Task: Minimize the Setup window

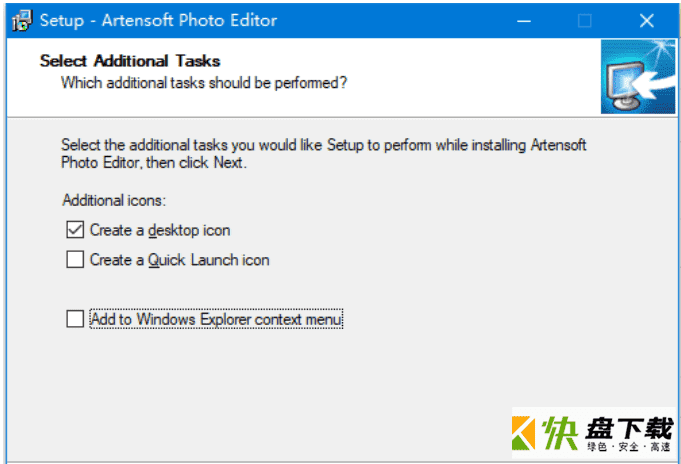Action: (524, 20)
